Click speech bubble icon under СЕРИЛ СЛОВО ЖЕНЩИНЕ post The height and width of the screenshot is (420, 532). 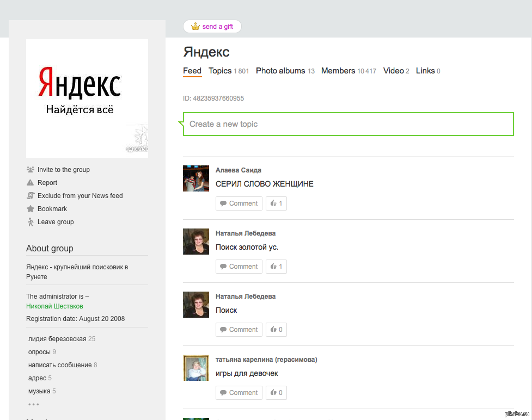pos(223,203)
